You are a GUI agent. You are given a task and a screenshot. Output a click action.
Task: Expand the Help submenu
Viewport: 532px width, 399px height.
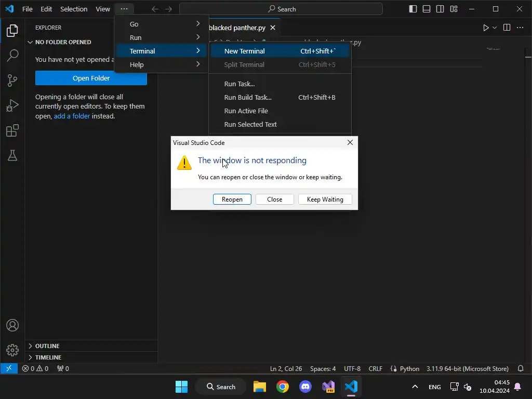click(161, 65)
